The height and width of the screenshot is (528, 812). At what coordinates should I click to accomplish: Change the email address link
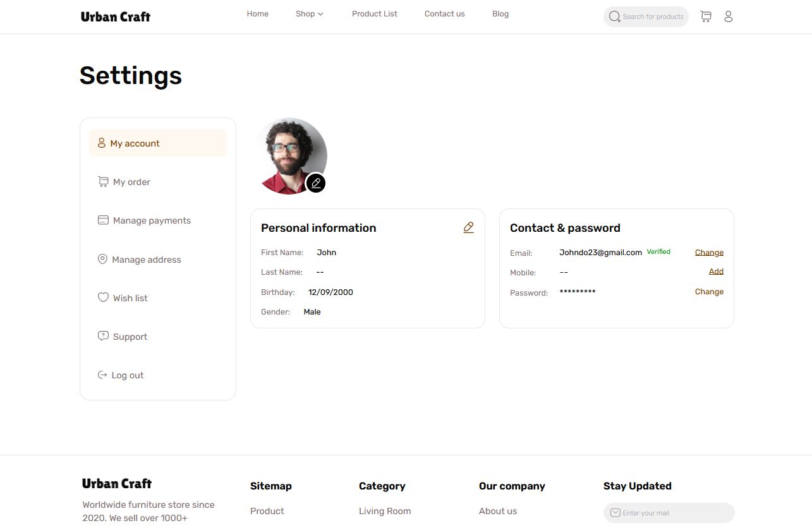pyautogui.click(x=709, y=253)
